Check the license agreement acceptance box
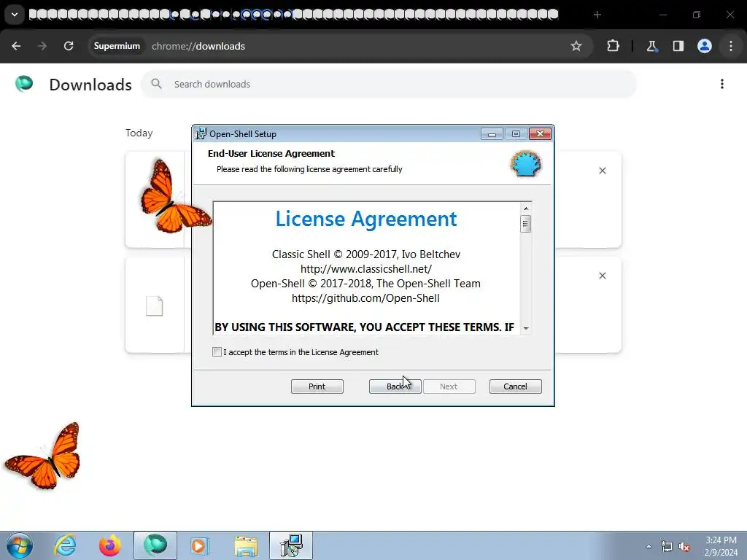Screen dimensions: 747x560 point(217,352)
